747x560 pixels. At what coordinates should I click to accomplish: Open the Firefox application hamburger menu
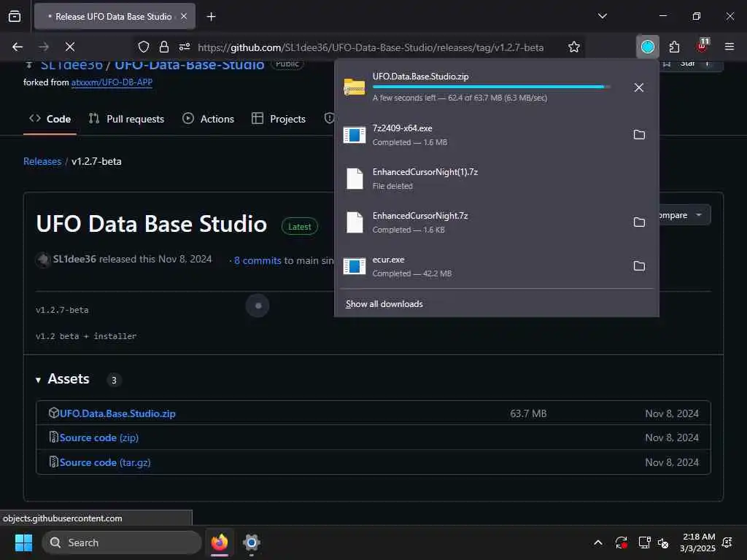tap(729, 47)
